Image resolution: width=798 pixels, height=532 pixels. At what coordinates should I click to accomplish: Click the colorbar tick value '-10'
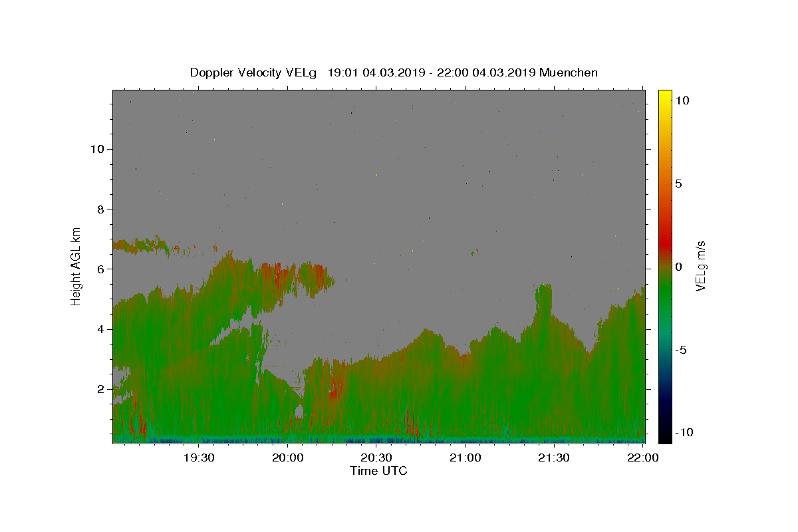pyautogui.click(x=684, y=433)
